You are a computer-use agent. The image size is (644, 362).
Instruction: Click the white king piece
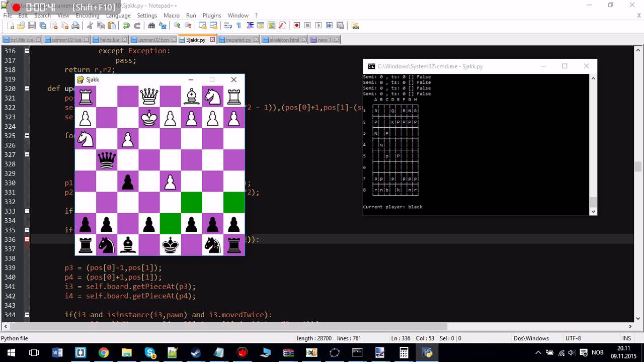tap(149, 117)
